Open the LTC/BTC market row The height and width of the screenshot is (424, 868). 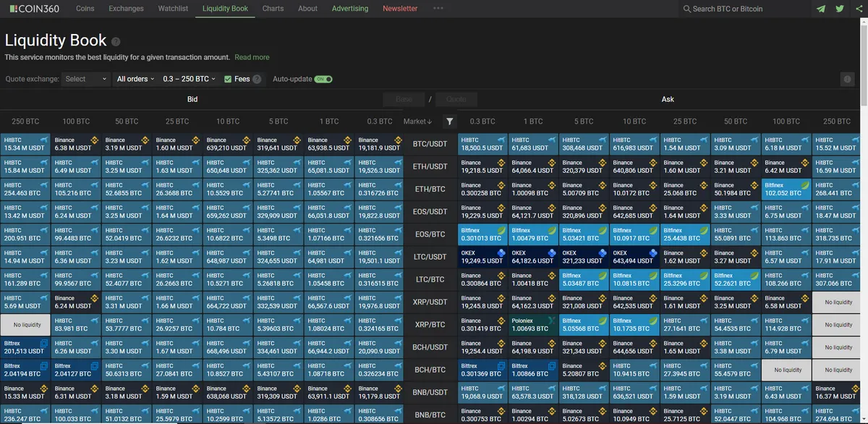coord(430,279)
